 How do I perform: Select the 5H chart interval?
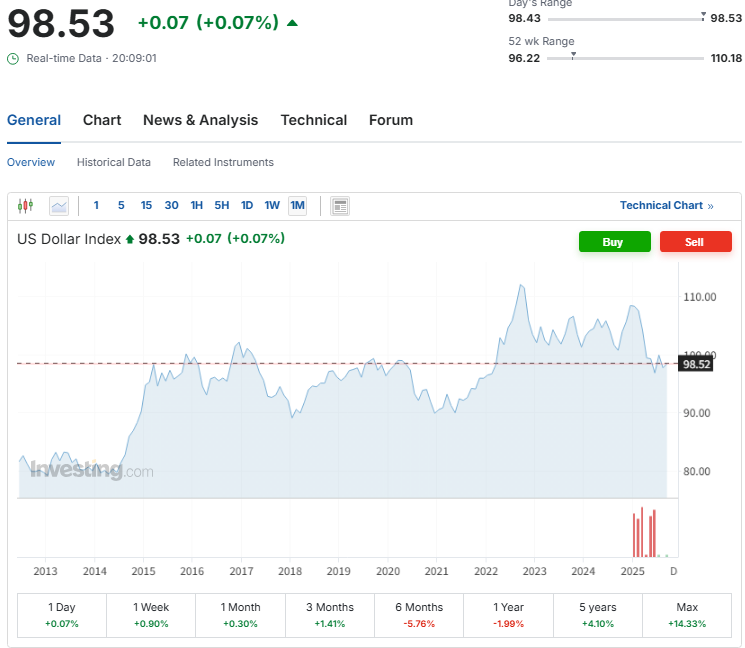pos(222,206)
